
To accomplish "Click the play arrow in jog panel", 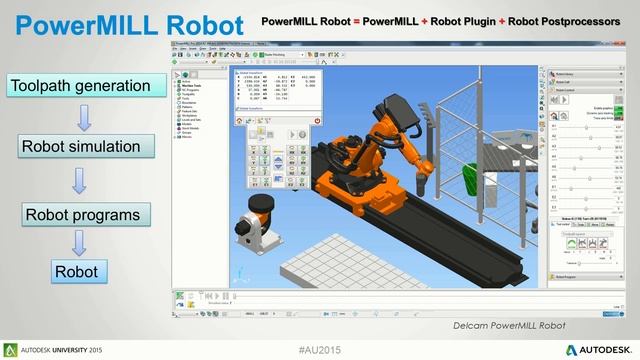I will (x=293, y=135).
